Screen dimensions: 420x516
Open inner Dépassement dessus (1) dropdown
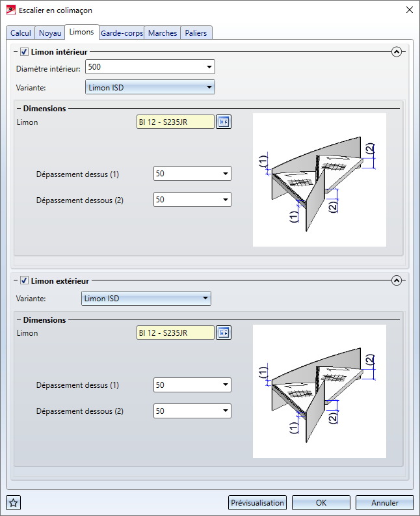tap(226, 174)
